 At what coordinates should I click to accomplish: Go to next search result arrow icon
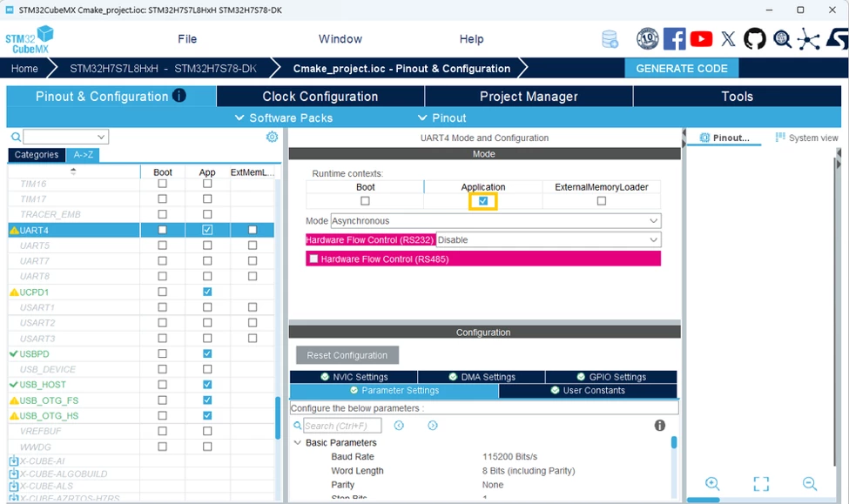coord(433,426)
